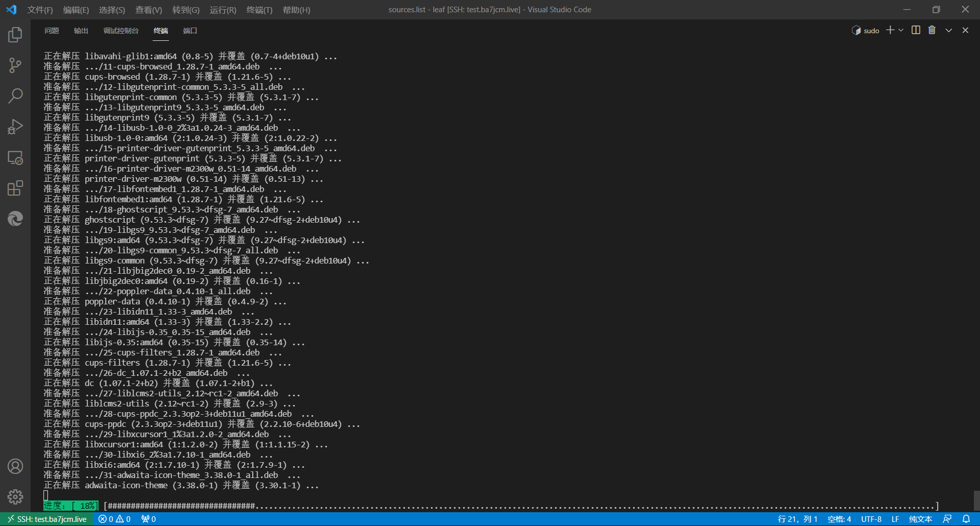Select language mode 纯文本
The width and height of the screenshot is (980, 526).
[921, 519]
